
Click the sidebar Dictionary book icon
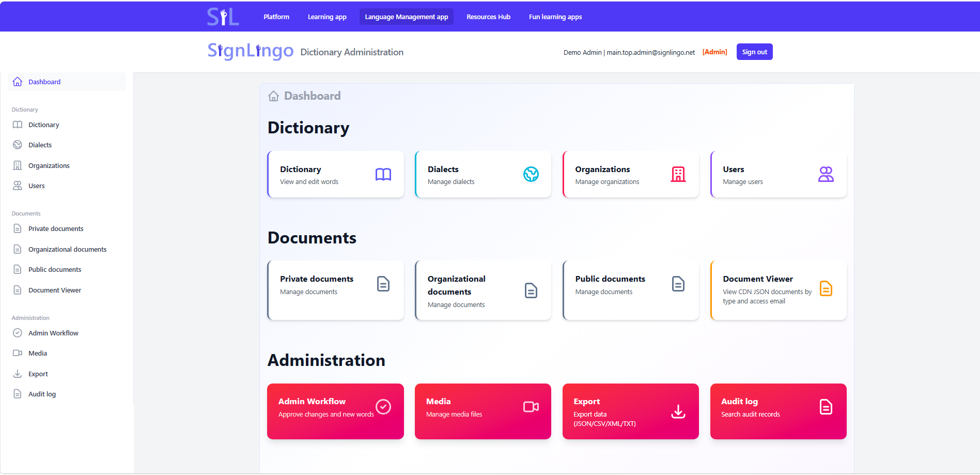tap(18, 125)
